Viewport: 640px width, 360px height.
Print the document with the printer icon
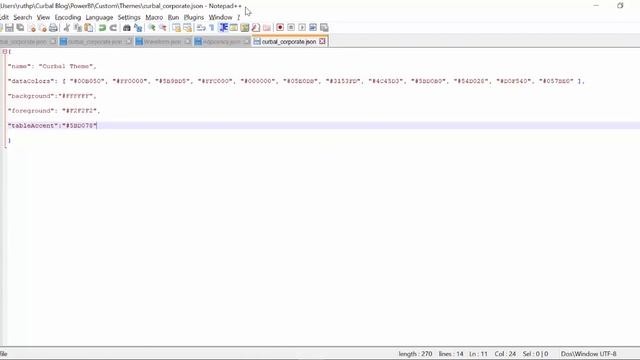[x=53, y=28]
